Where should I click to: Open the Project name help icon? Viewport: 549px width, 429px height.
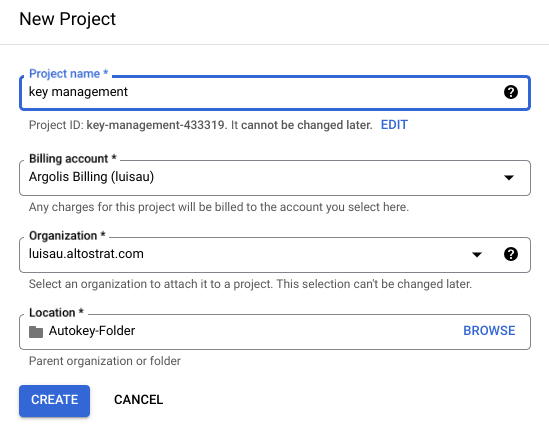point(511,92)
